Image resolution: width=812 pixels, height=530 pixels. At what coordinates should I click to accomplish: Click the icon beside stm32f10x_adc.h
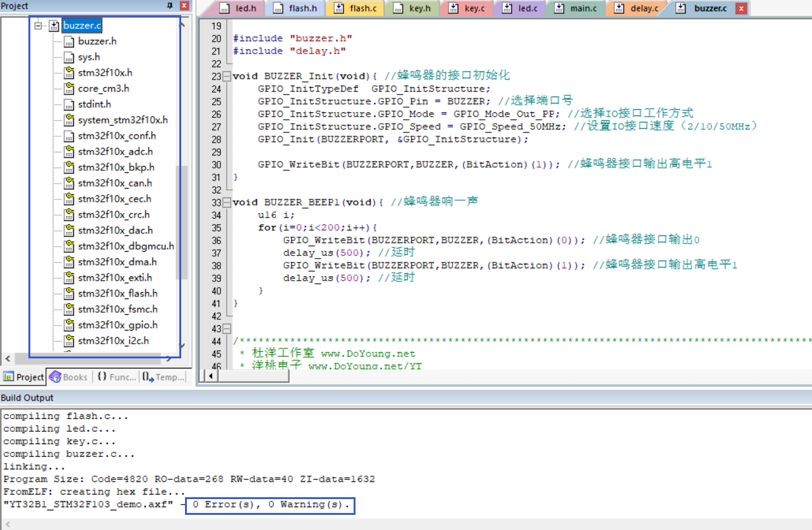(x=68, y=152)
